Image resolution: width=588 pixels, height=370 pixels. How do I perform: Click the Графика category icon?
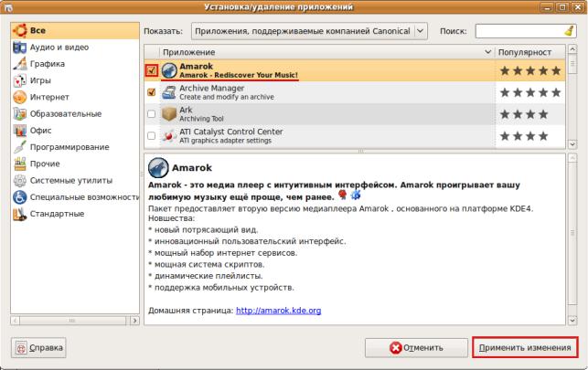point(19,64)
